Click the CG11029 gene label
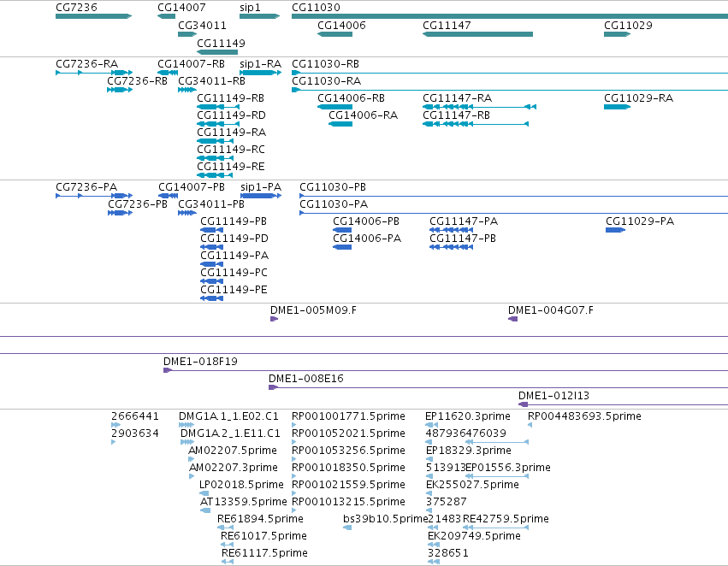The image size is (728, 566). pos(628,26)
